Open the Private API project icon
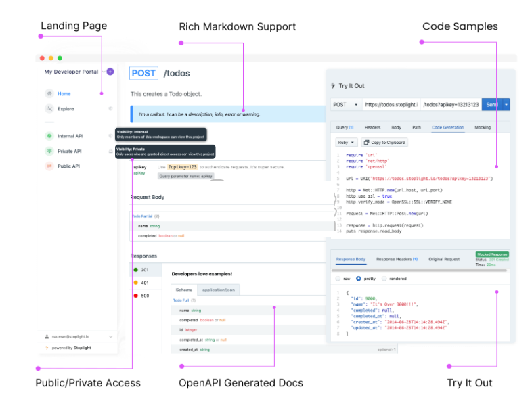The height and width of the screenshot is (414, 532). pyautogui.click(x=49, y=151)
